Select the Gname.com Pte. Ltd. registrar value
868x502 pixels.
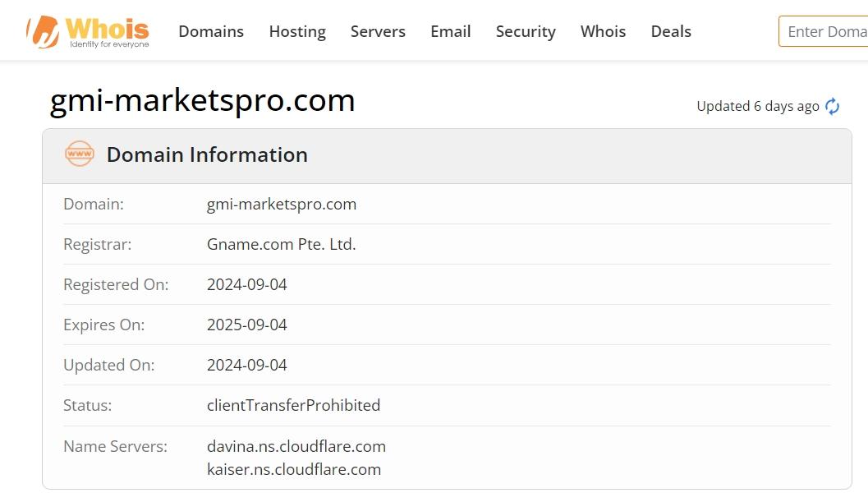tap(281, 244)
